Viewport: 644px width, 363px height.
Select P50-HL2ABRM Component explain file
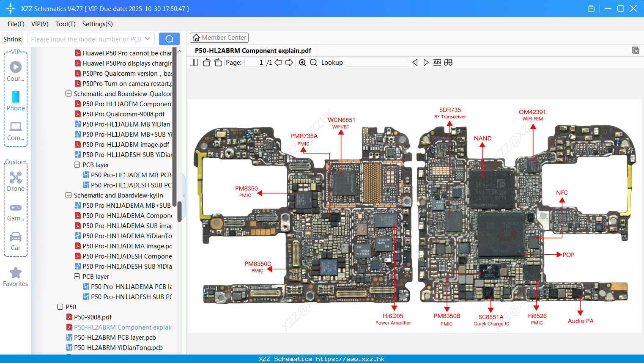click(x=119, y=327)
